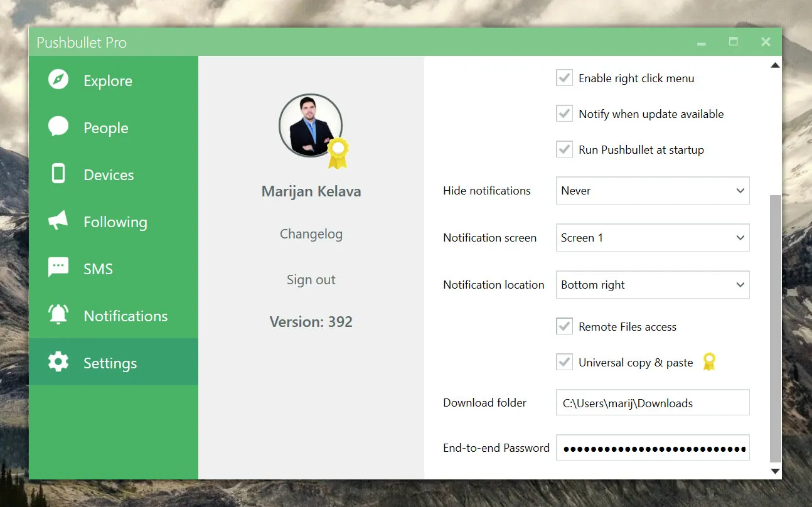Switch to the Devices section label
The height and width of the screenshot is (507, 812).
coord(109,175)
